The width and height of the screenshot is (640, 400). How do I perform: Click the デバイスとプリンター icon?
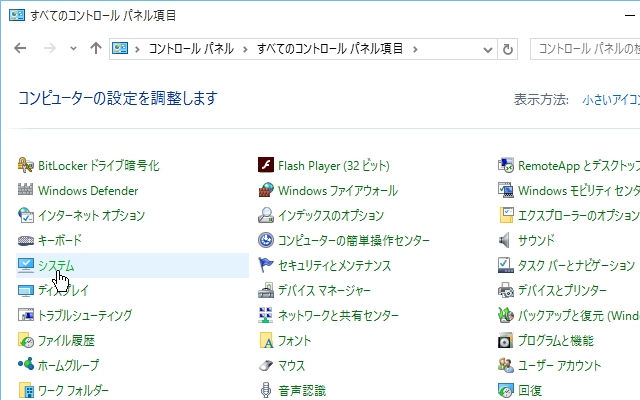(506, 290)
